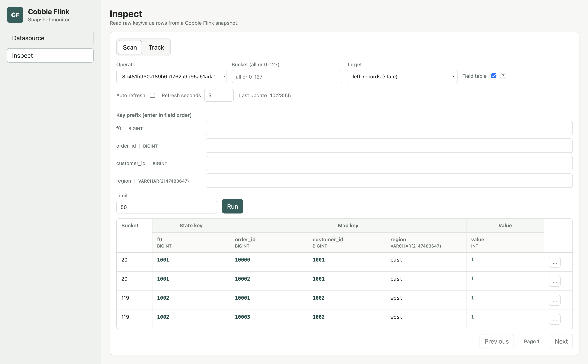
Task: Expand the Operator dropdown
Action: tap(171, 77)
